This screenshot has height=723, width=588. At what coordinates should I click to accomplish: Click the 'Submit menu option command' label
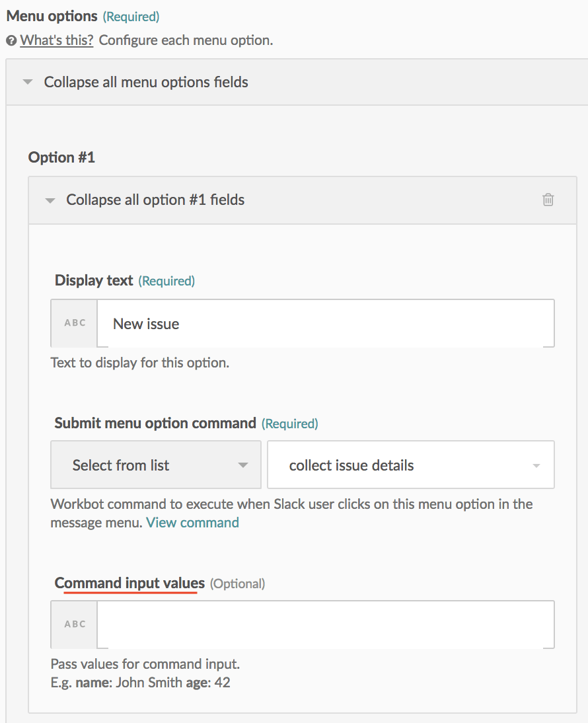click(x=155, y=423)
